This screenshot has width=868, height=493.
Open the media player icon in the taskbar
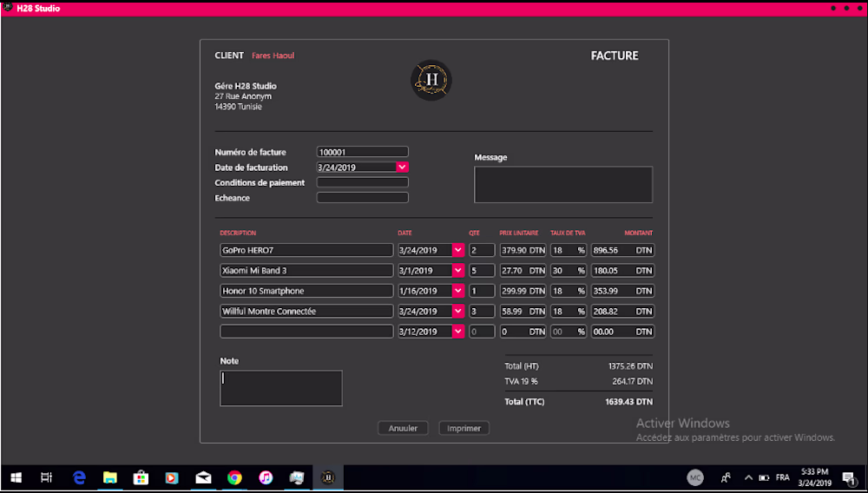pyautogui.click(x=172, y=477)
